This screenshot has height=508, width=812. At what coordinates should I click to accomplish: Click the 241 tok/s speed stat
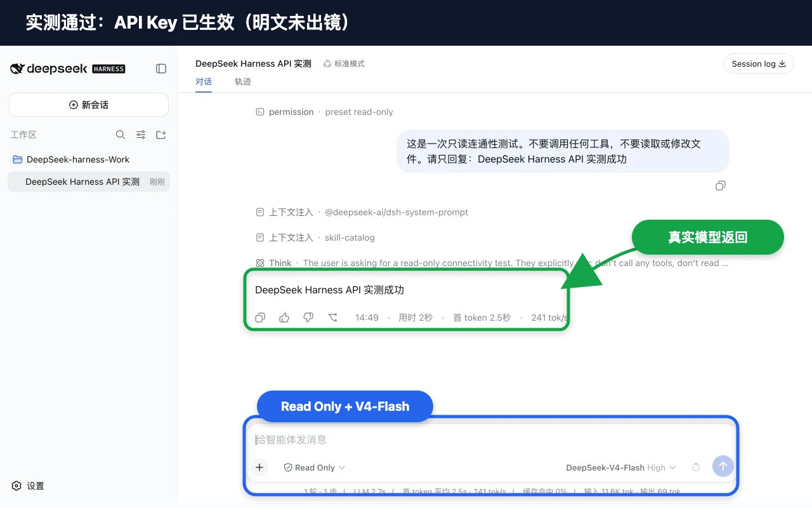(549, 317)
